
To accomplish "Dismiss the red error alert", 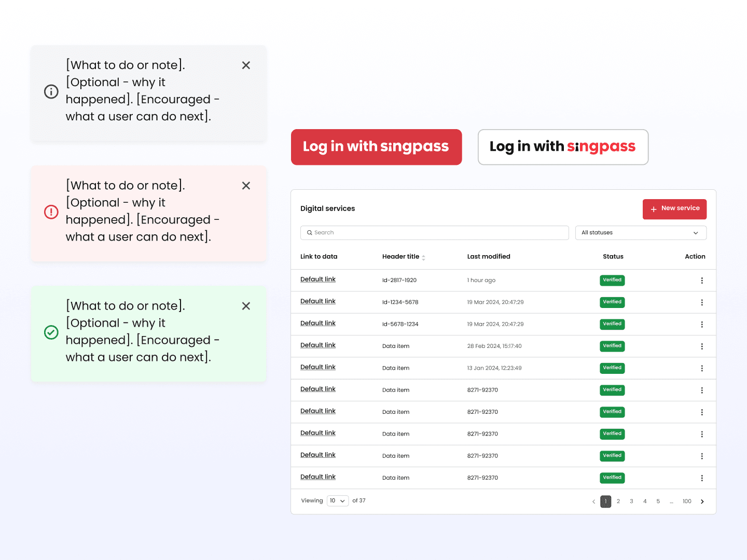I will tap(246, 186).
